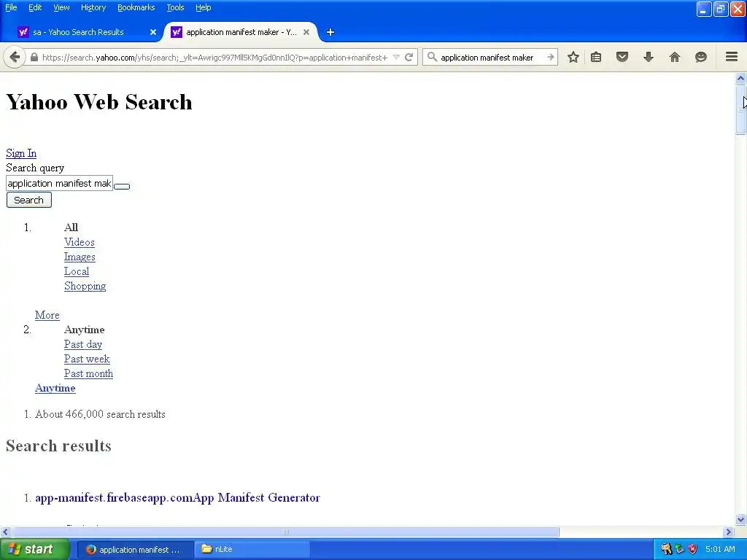Expand the More search categories link
Screen dimensions: 747x560
[47, 315]
